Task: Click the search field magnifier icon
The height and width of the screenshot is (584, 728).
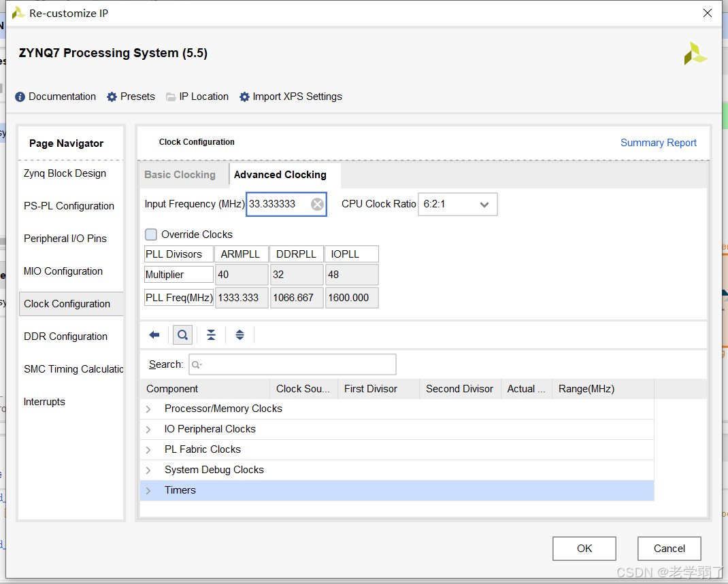Action: click(197, 365)
